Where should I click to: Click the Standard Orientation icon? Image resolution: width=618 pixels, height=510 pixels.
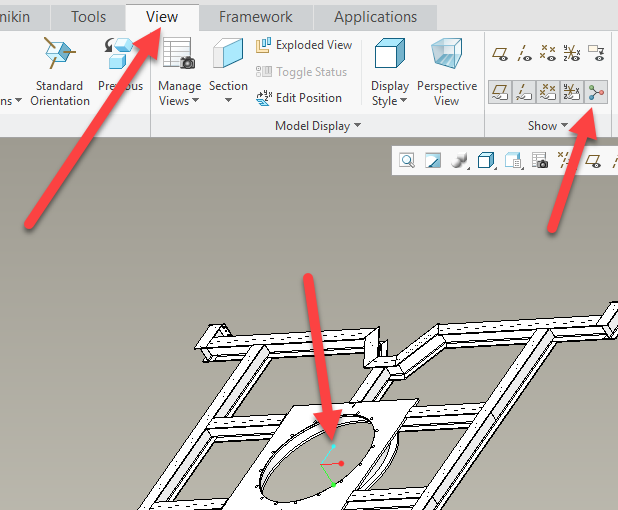coord(60,53)
